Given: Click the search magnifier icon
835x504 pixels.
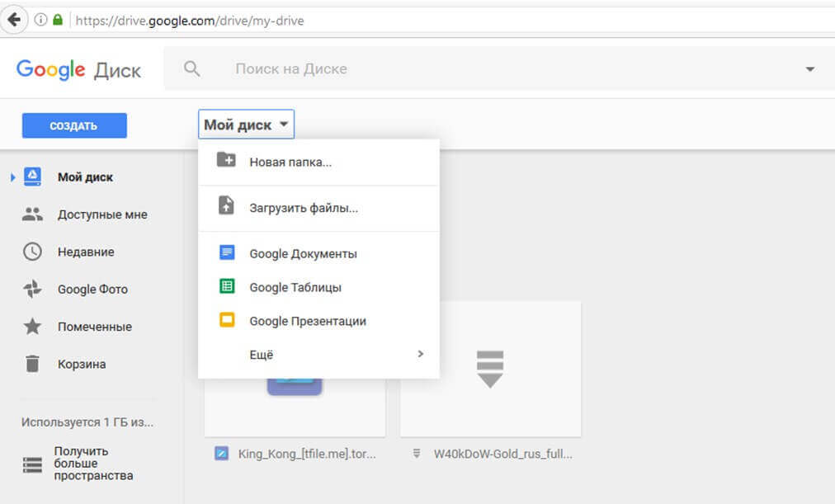Looking at the screenshot, I should (191, 68).
